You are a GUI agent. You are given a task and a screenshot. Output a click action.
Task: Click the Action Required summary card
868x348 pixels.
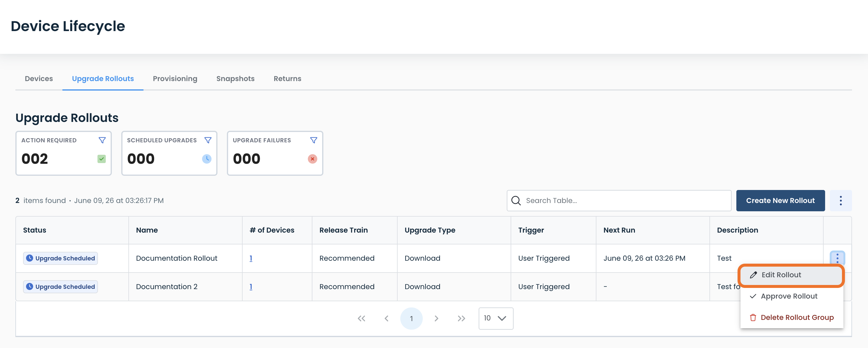63,153
